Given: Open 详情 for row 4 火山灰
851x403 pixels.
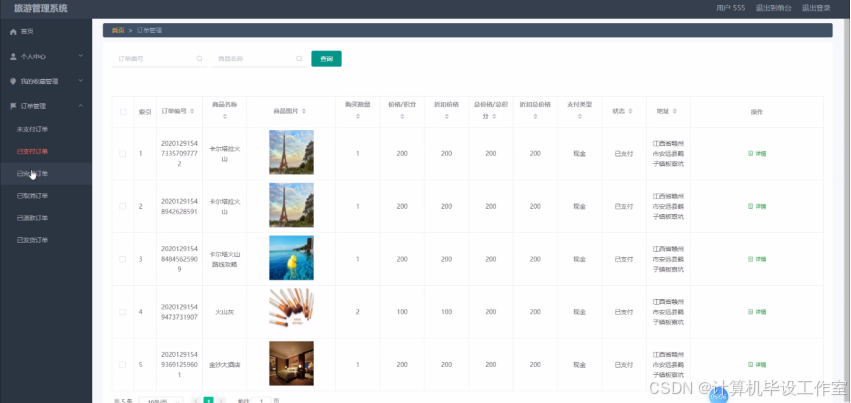Looking at the screenshot, I should tap(757, 312).
